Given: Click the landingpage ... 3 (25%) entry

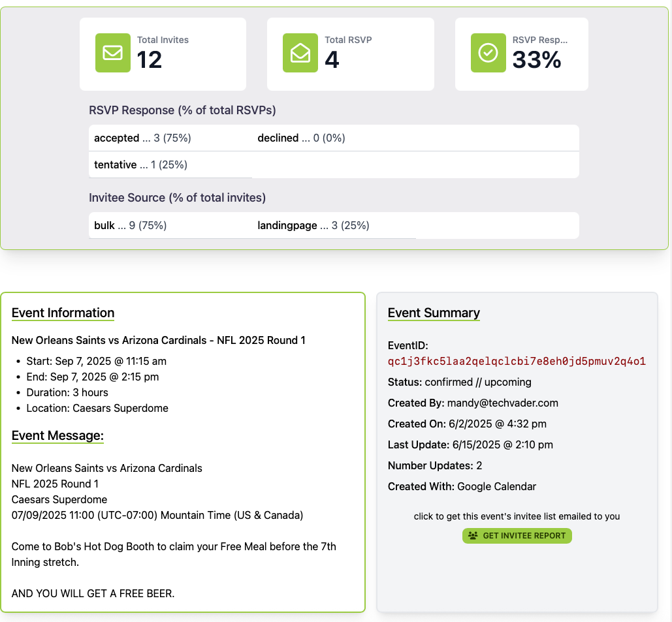Looking at the screenshot, I should pos(313,225).
